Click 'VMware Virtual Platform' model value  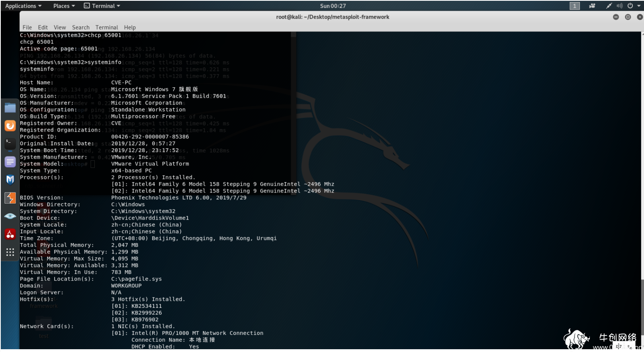coord(150,164)
